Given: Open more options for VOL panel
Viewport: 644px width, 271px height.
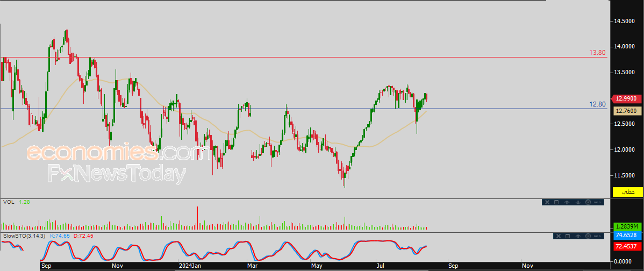Looking at the screenshot, I should (597, 202).
